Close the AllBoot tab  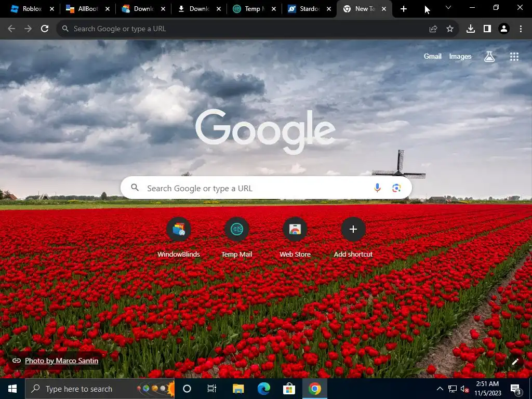108,9
